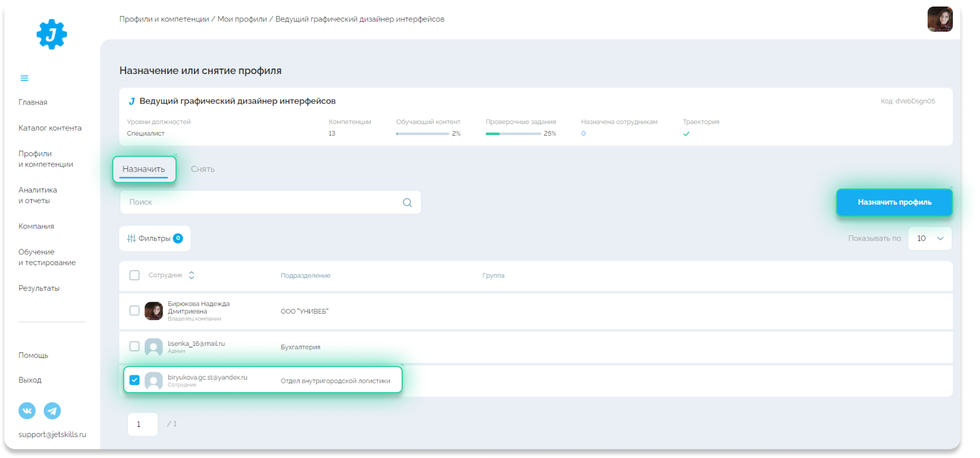Image resolution: width=980 pixels, height=458 pixels.
Task: Click the filters slider icon
Action: tap(131, 239)
